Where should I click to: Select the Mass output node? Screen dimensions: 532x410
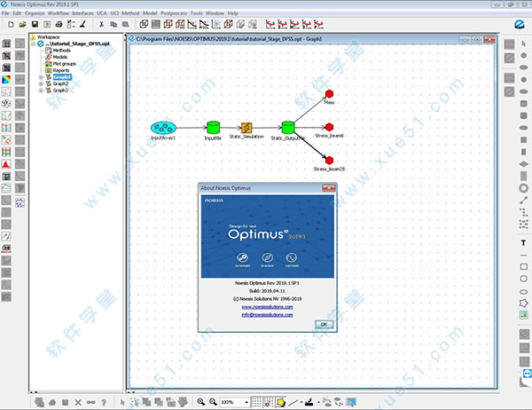click(329, 93)
